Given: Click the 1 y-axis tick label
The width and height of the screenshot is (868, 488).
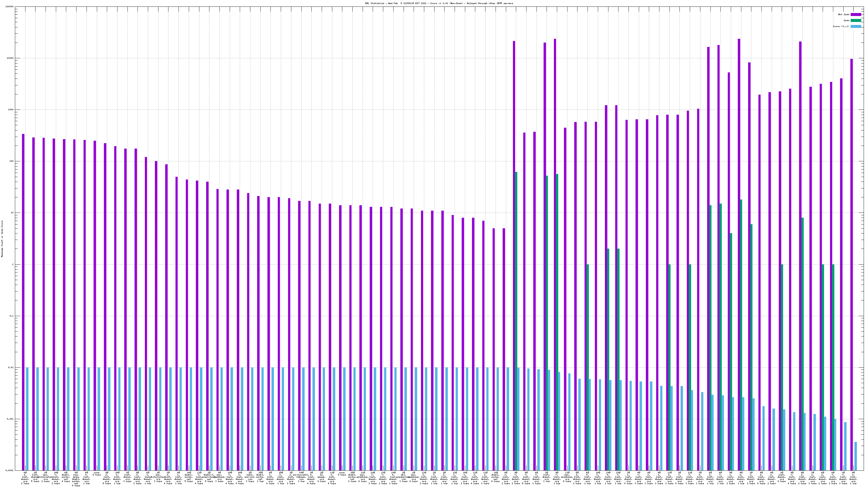Looking at the screenshot, I should pos(13,264).
